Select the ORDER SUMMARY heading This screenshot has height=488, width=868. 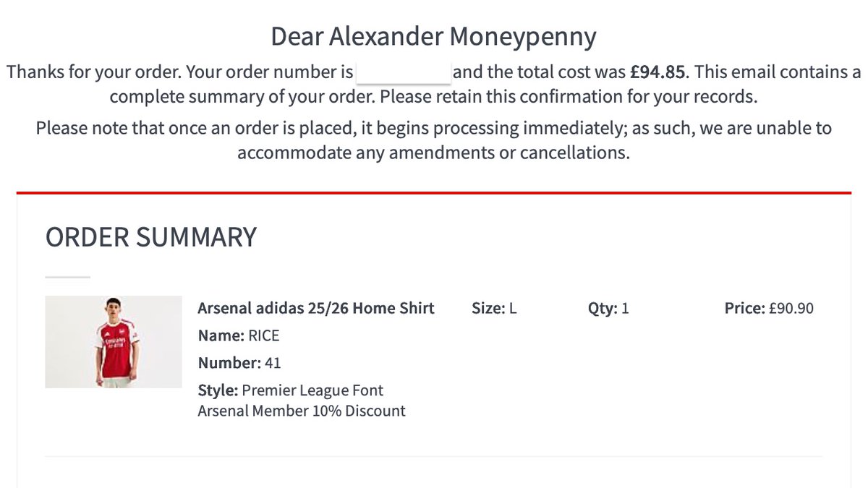(x=151, y=237)
